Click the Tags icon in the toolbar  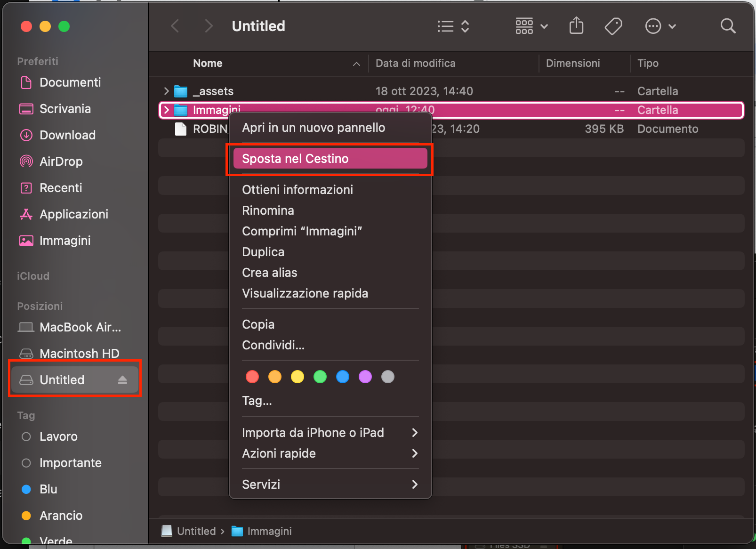point(613,26)
